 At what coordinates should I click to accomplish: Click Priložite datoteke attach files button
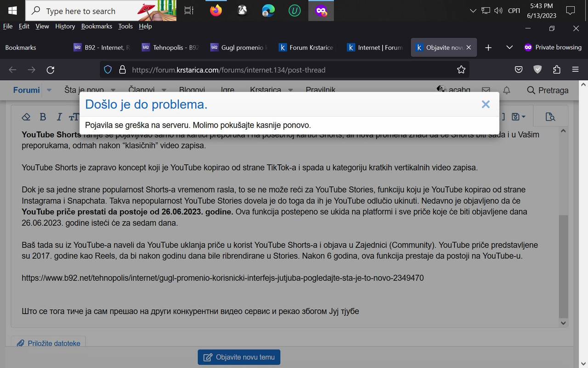click(49, 343)
